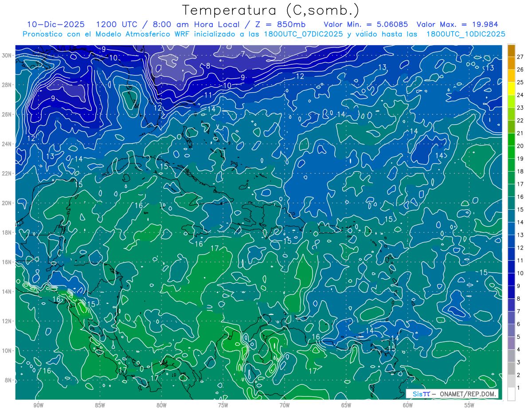The width and height of the screenshot is (532, 411).
Task: Click legend number 26
Action: click(520, 70)
